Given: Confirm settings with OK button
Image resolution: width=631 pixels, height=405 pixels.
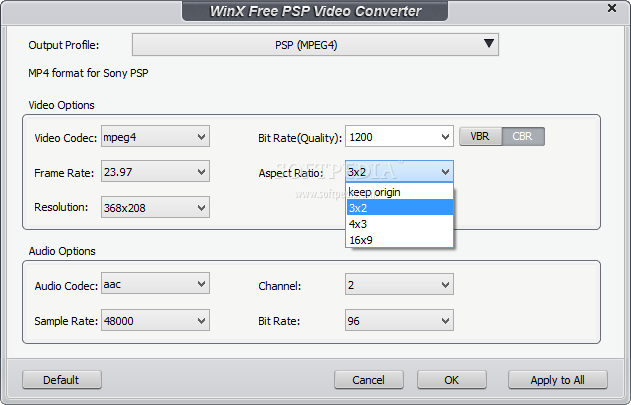Looking at the screenshot, I should point(452,380).
